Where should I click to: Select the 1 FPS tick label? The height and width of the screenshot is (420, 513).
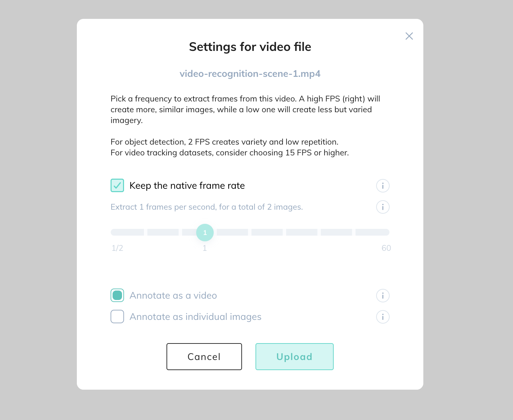(x=205, y=248)
